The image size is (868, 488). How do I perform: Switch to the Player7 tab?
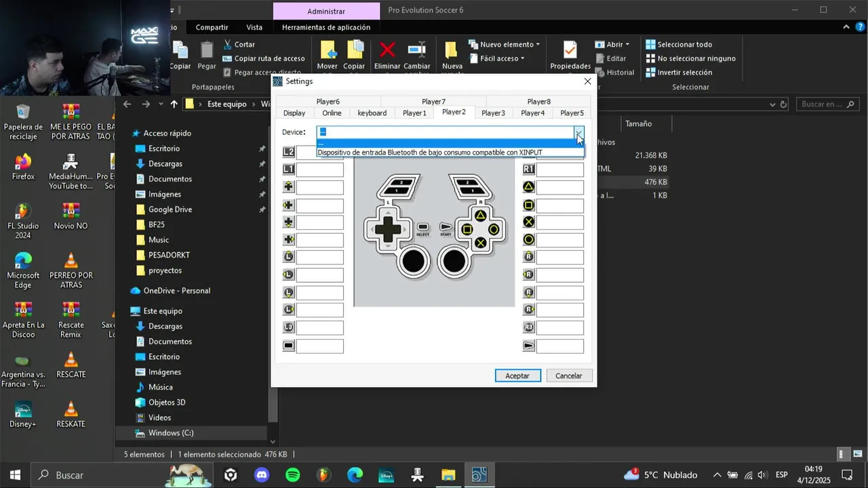(x=433, y=102)
